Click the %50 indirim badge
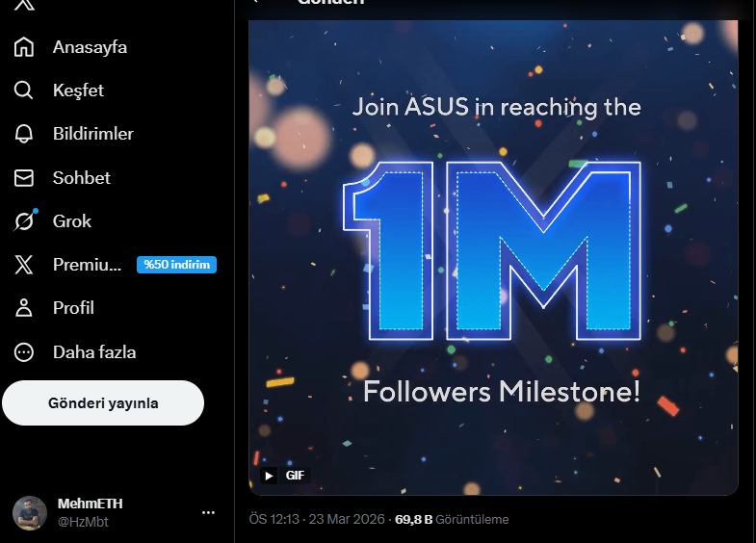 coord(176,265)
